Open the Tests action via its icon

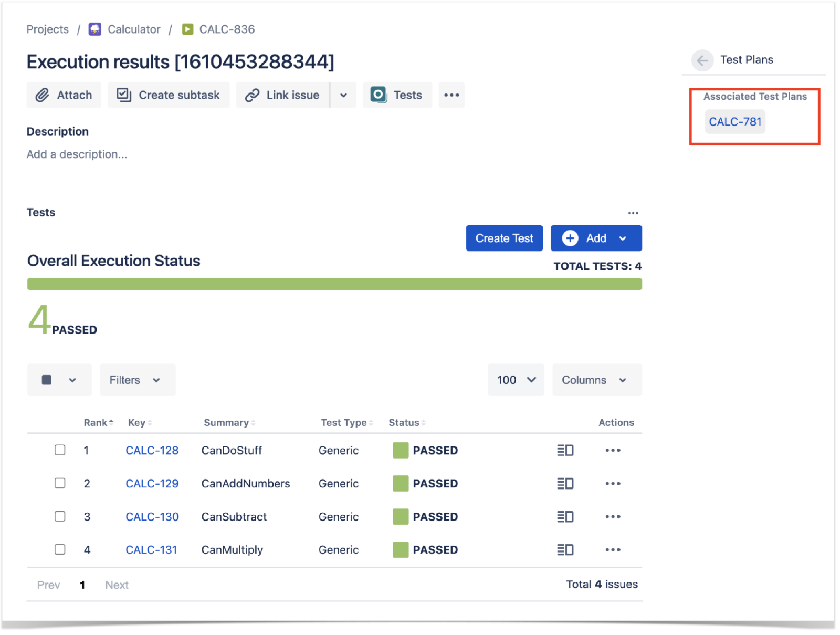click(x=379, y=95)
